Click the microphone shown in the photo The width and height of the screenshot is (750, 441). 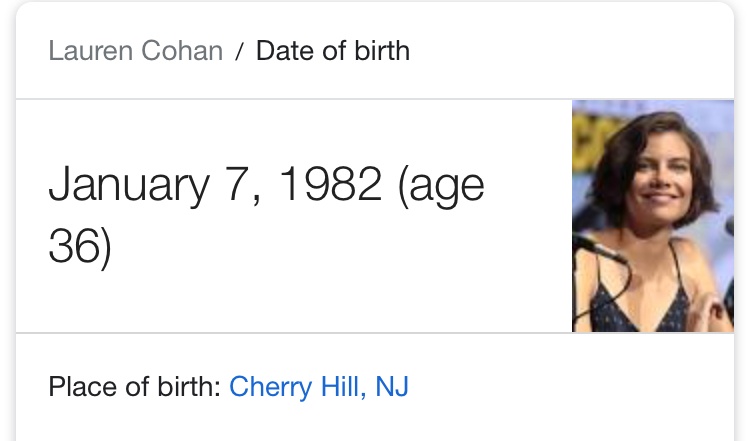coord(598,248)
